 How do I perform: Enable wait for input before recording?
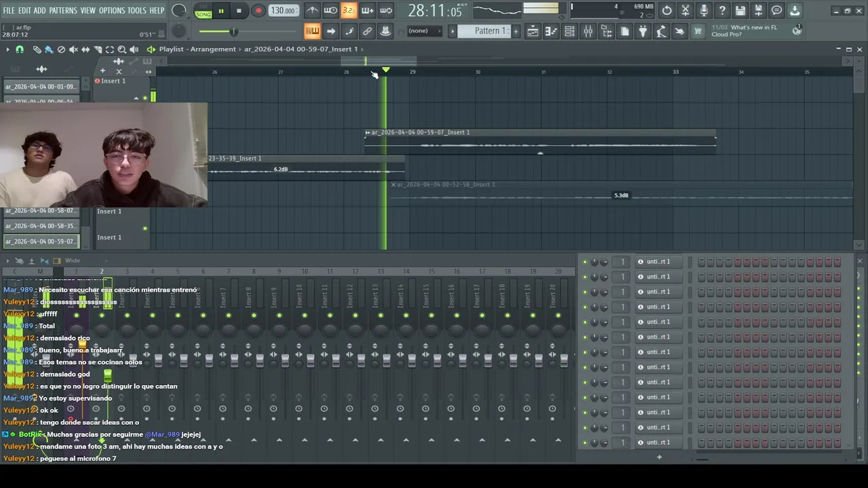pyautogui.click(x=330, y=10)
